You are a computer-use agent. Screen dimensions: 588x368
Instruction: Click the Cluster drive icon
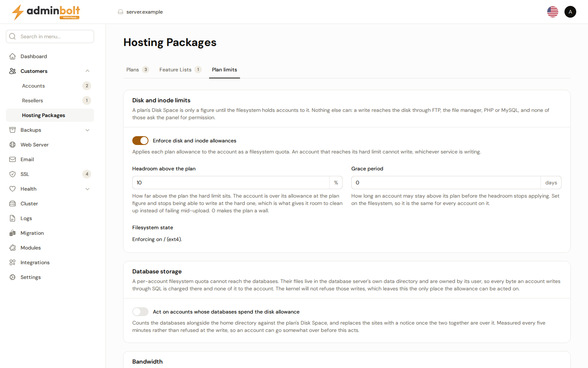pyautogui.click(x=12, y=204)
